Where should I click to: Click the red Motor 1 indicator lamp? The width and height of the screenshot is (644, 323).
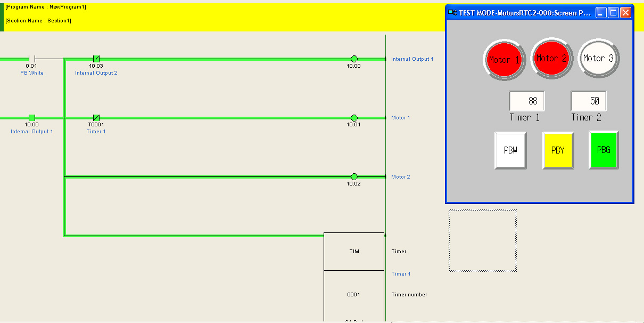[x=504, y=58]
